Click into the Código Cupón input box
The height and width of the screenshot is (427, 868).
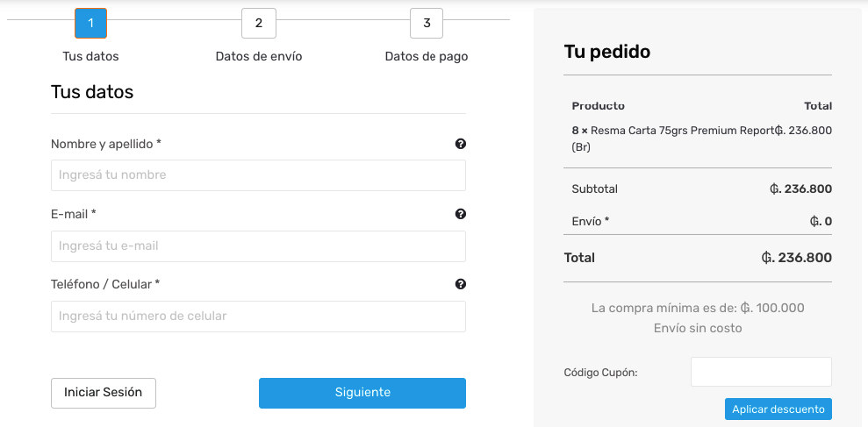[761, 372]
